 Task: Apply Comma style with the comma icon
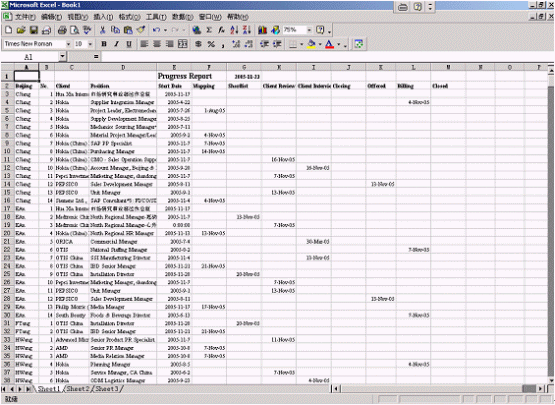pos(223,44)
